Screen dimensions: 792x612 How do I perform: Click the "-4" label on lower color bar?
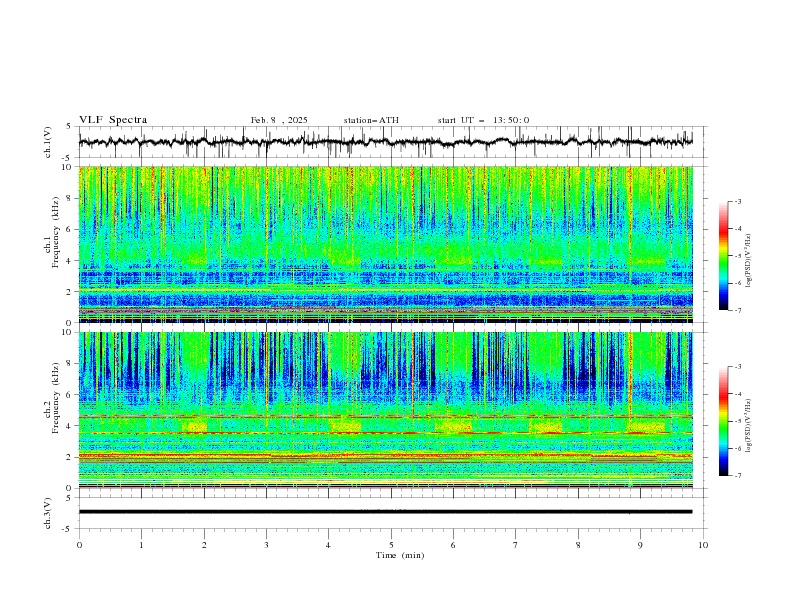coord(737,394)
